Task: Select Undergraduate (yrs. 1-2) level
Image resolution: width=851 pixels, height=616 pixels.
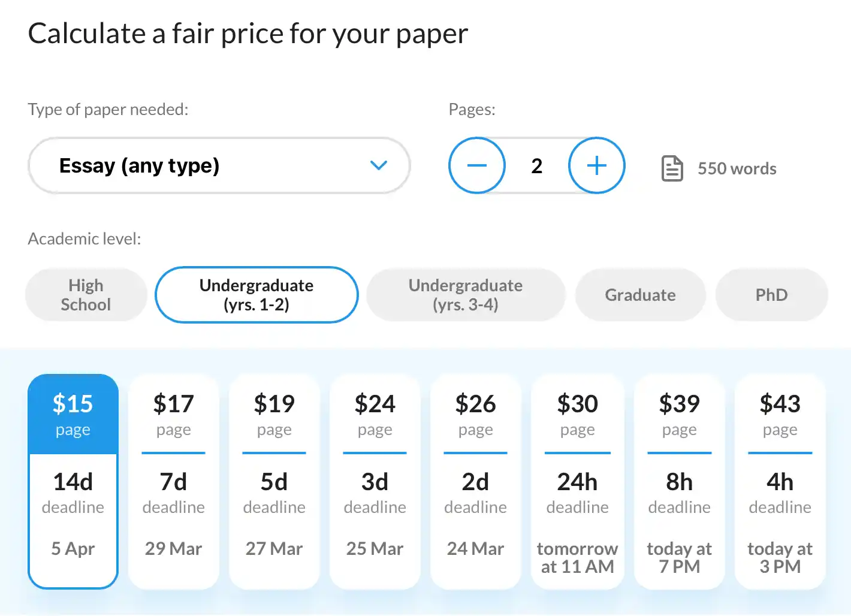Action: (x=256, y=295)
